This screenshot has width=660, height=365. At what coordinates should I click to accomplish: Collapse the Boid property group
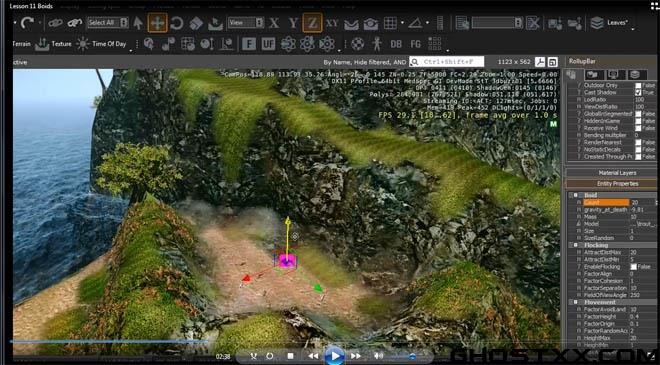(x=575, y=195)
